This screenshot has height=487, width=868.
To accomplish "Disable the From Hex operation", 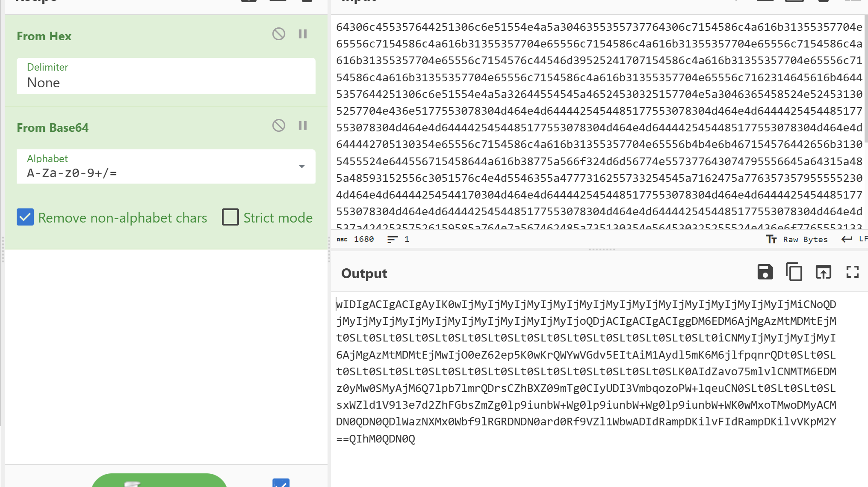I will pos(279,34).
